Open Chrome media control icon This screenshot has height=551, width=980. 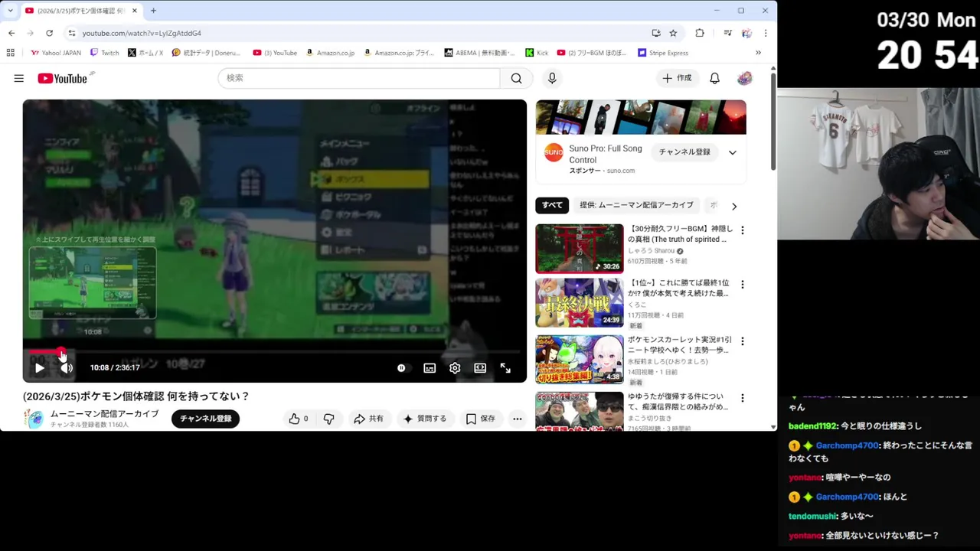tap(727, 33)
